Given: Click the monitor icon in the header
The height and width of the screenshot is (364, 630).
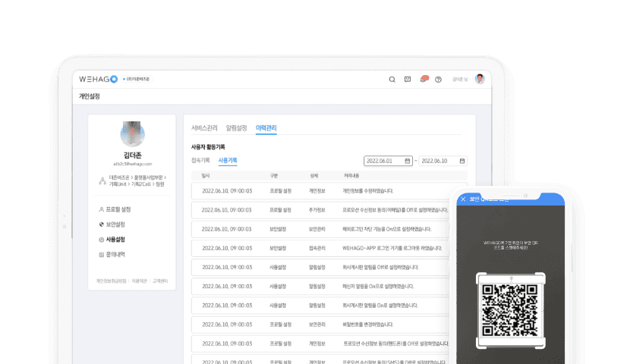Looking at the screenshot, I should click(x=408, y=80).
